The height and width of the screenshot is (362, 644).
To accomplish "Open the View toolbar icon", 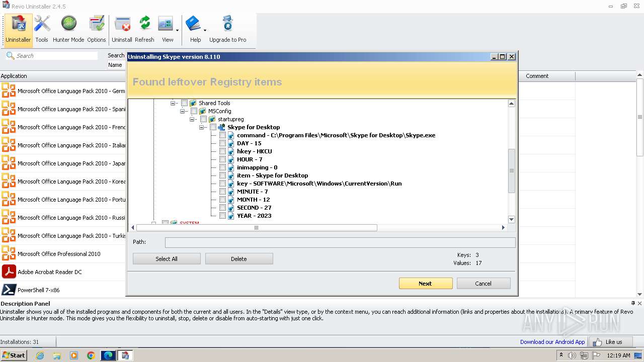I will (x=166, y=29).
